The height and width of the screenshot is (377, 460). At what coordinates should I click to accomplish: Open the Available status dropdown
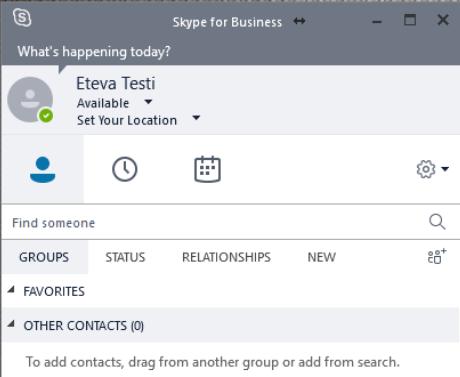148,102
